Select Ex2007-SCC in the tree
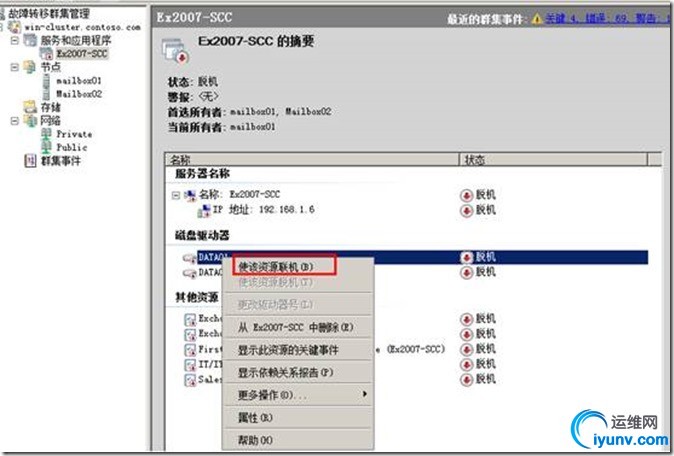The height and width of the screenshot is (456, 674). tap(82, 54)
